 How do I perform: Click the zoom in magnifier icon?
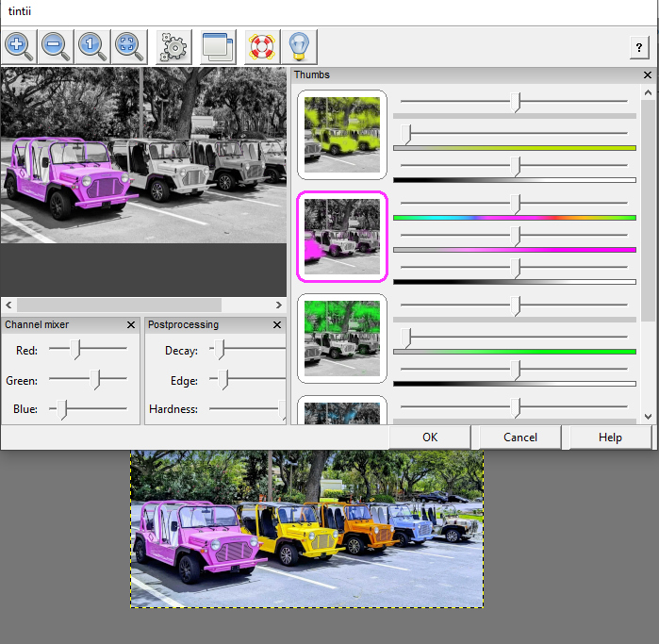pos(19,44)
